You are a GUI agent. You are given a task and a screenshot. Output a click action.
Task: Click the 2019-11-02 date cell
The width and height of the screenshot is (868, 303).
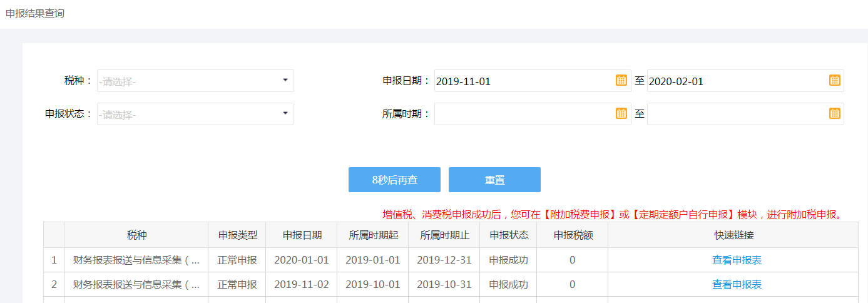[x=302, y=284]
